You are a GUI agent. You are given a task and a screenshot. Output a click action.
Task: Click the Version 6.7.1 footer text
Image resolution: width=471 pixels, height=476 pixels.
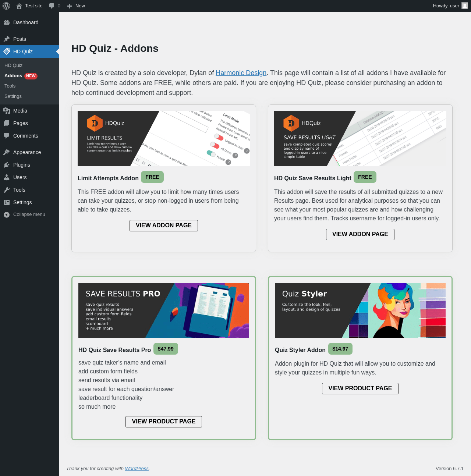tap(450, 468)
